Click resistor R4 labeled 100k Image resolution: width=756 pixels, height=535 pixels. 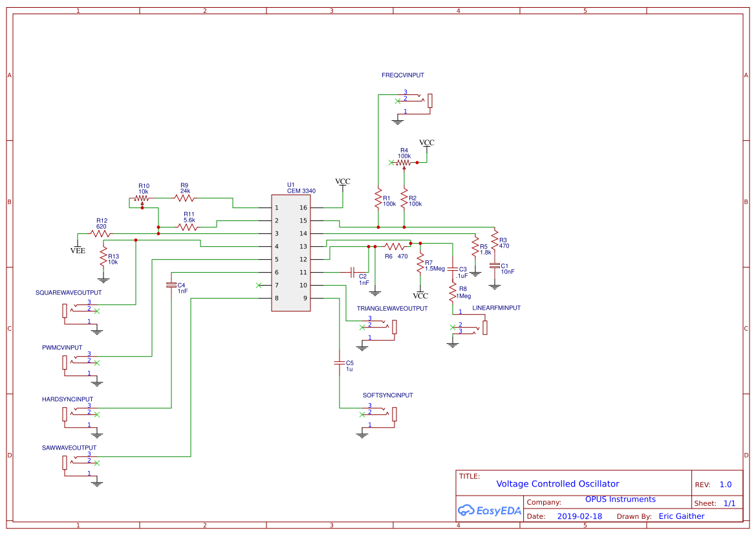pos(405,162)
